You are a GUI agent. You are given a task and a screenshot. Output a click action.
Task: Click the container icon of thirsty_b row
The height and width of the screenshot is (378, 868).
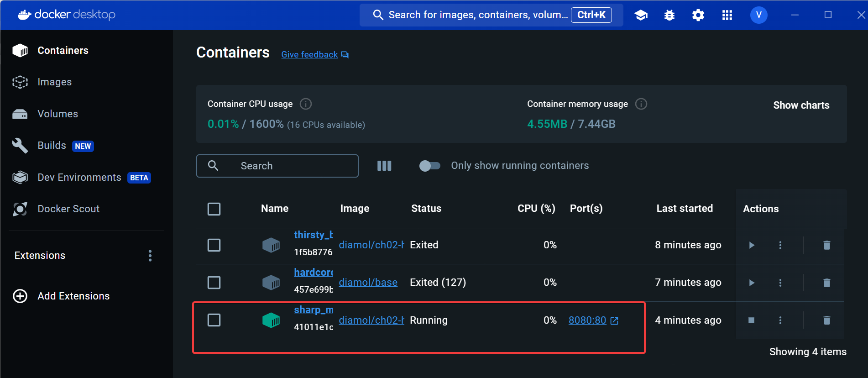tap(271, 245)
